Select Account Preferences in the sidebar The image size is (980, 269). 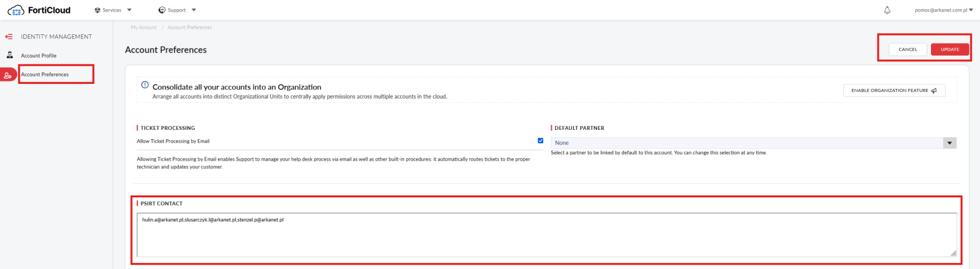[x=45, y=75]
